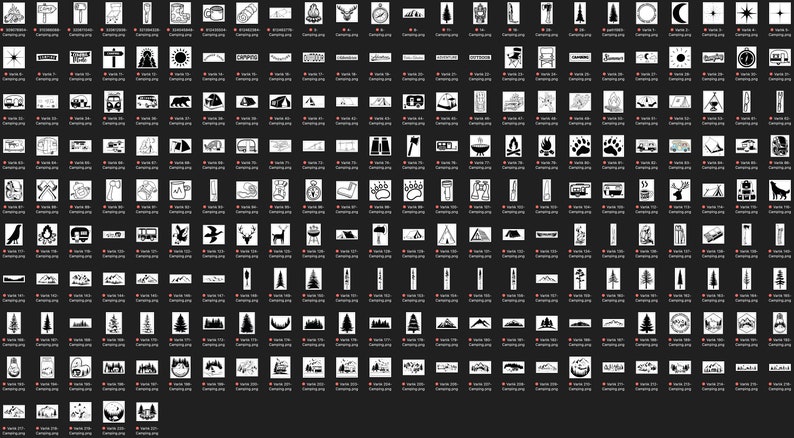
Task: Choose the Varlık 193 lightbulb scene thumbnail
Action: pyautogui.click(x=14, y=367)
